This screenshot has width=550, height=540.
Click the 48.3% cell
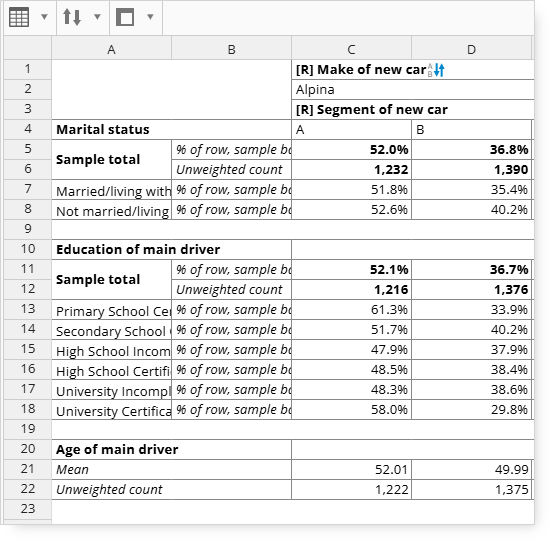(x=351, y=389)
